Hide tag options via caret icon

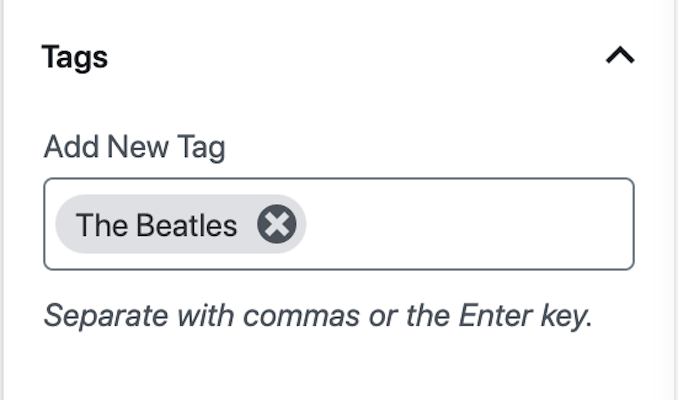pos(620,55)
